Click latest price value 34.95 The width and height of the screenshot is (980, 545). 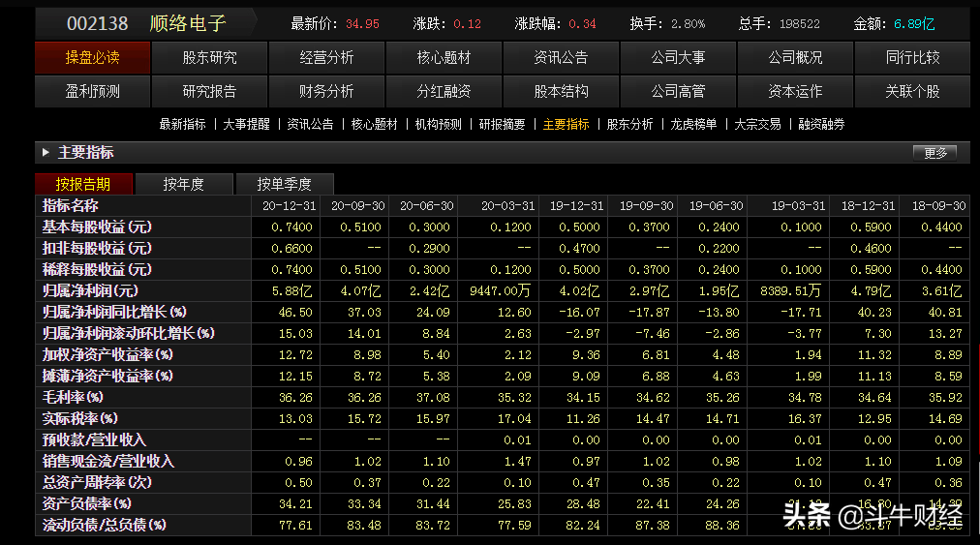click(362, 24)
